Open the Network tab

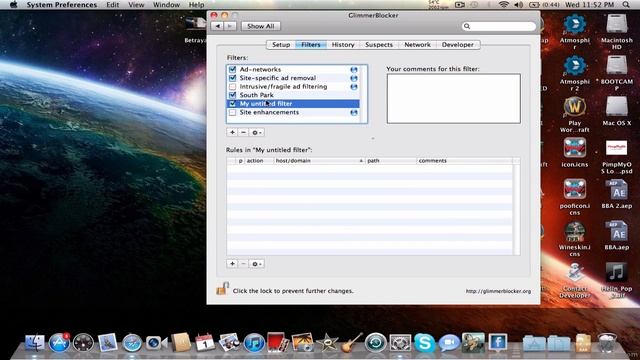[417, 45]
